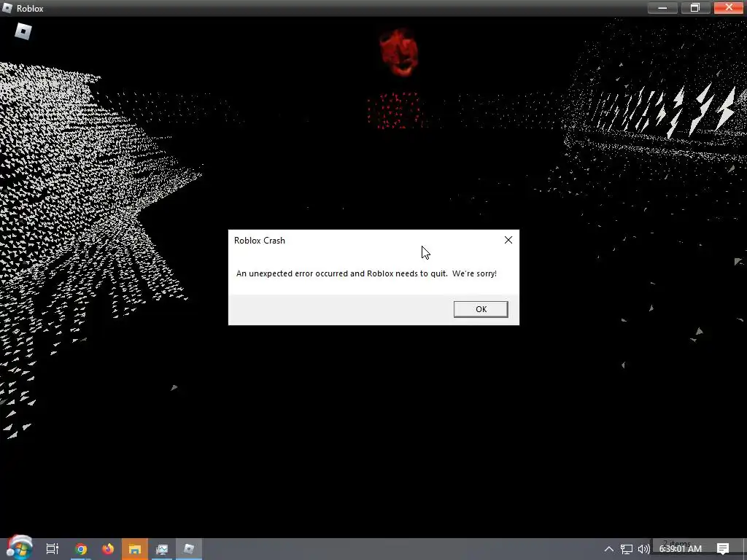Open Task View on the taskbar
The height and width of the screenshot is (560, 747).
click(x=53, y=549)
